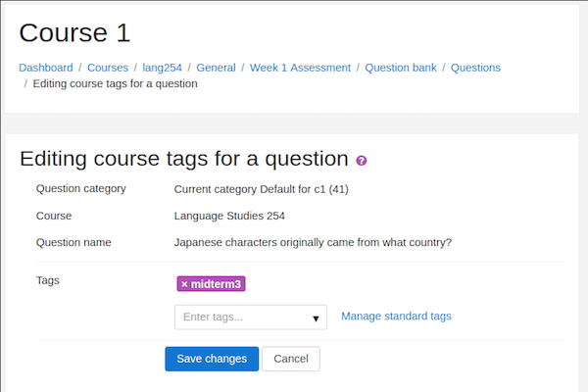This screenshot has width=588, height=392.
Task: Click the Language Studies 254 course value
Action: (229, 216)
